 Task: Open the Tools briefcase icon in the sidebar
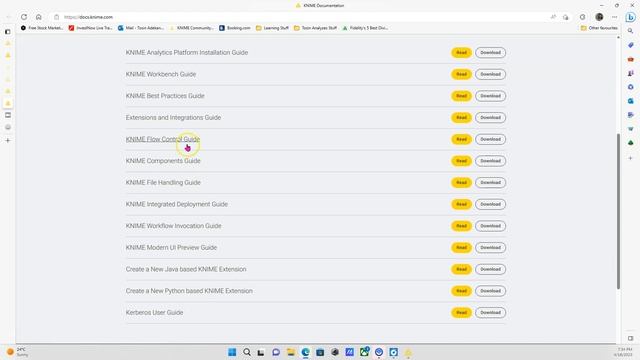[x=631, y=59]
